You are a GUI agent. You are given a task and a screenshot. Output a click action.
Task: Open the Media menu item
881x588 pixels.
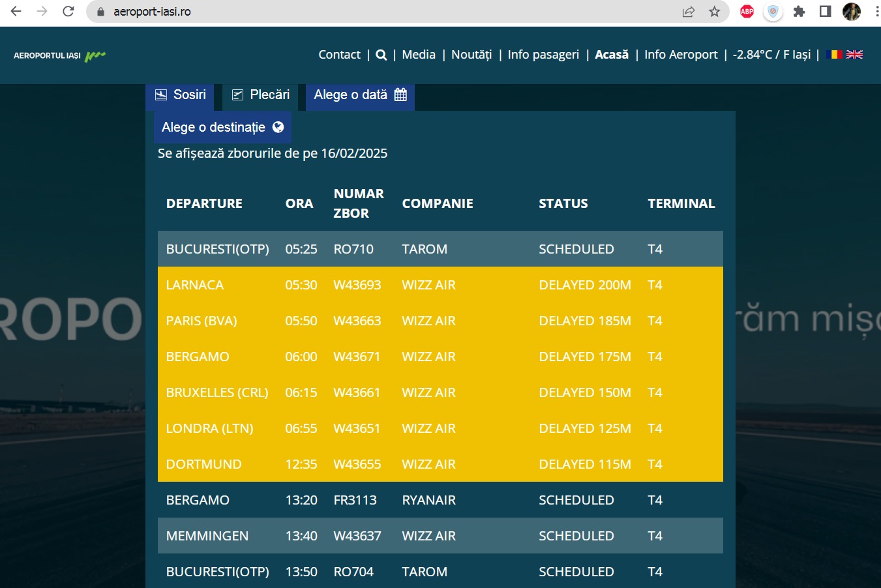coord(419,55)
